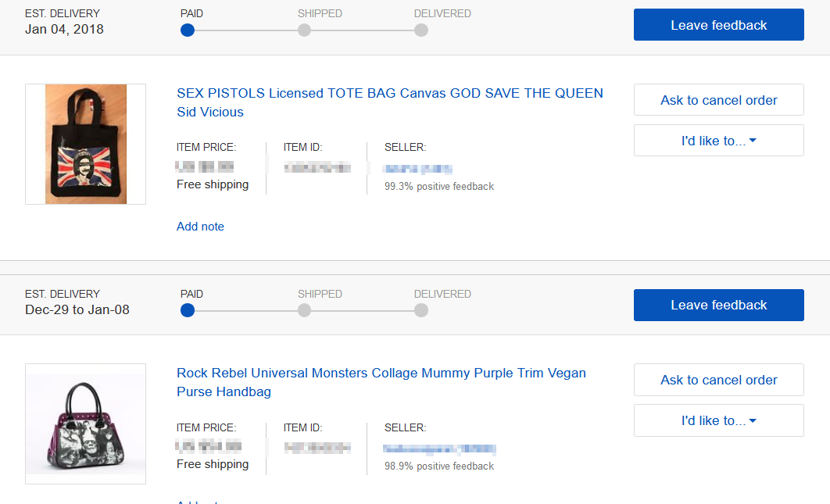Click the PAID progress dot for second order

coord(187,310)
